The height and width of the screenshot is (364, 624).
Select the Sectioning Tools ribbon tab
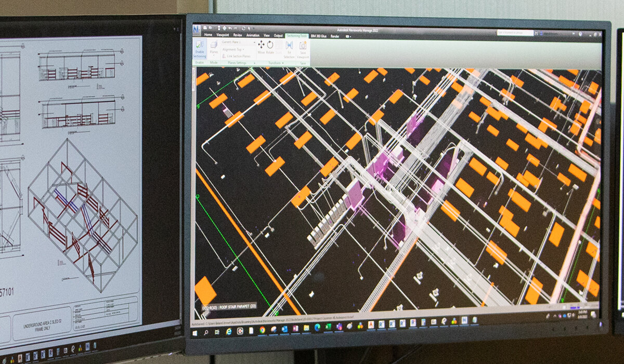pyautogui.click(x=297, y=35)
